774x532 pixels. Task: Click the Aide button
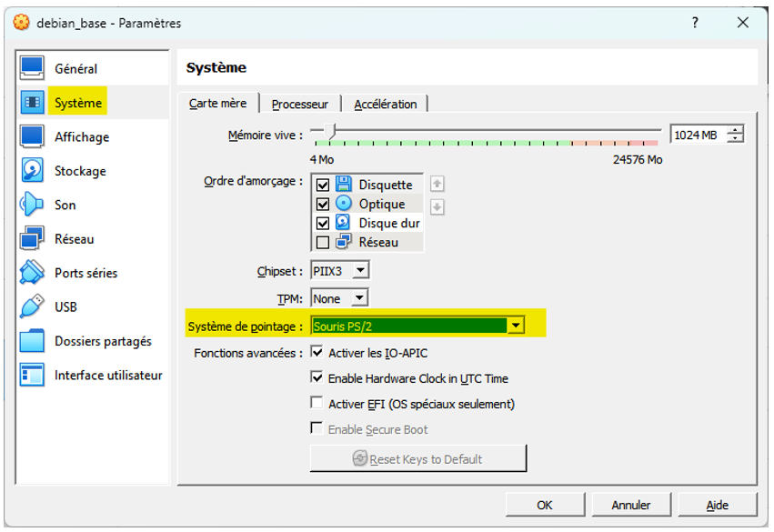tap(718, 505)
